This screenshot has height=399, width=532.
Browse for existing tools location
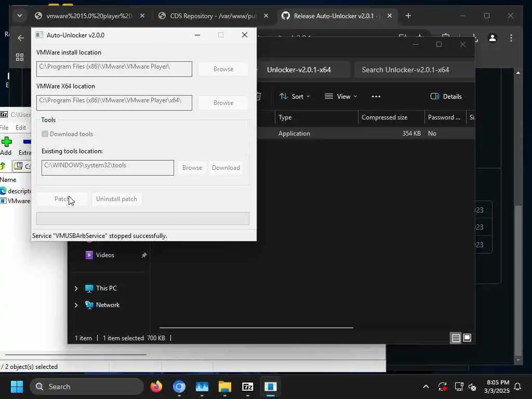point(192,168)
